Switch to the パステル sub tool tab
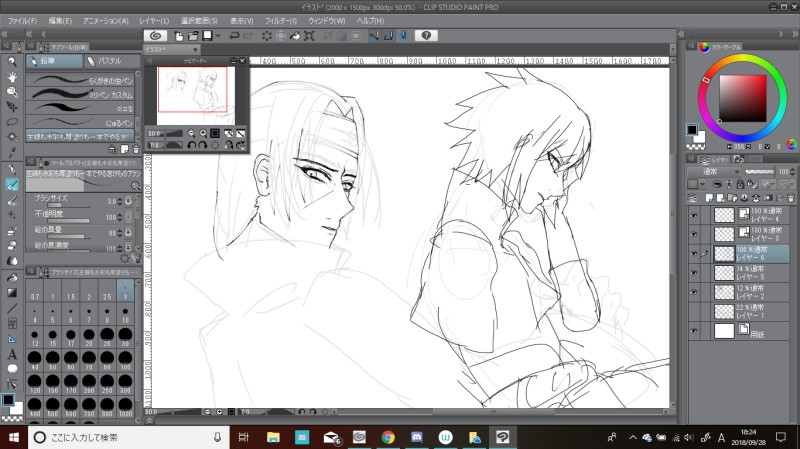Viewport: 800px width, 449px height. tap(112, 62)
